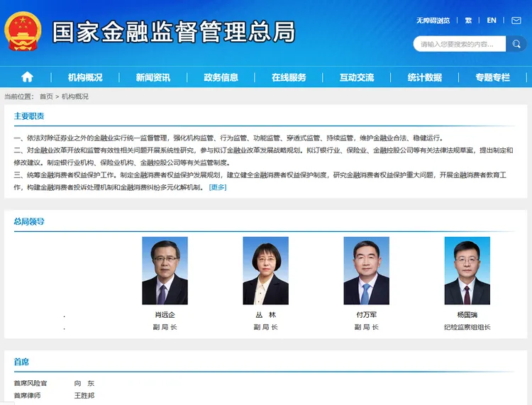Screen dimensions: 532x405
Task: Open the mail envelope icon
Action: click(x=516, y=21)
